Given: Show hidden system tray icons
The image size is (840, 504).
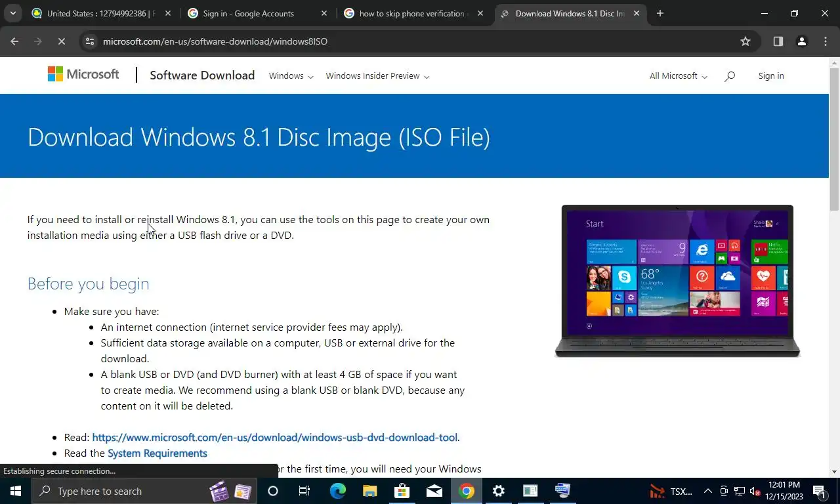Looking at the screenshot, I should tap(708, 491).
